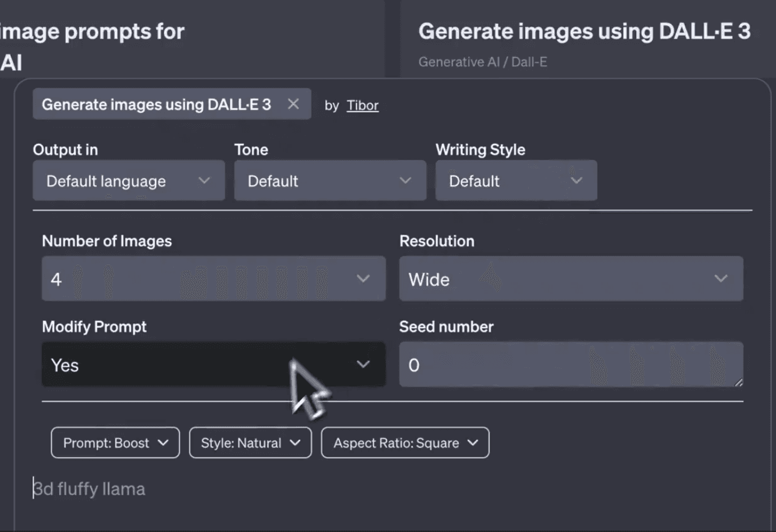The height and width of the screenshot is (532, 776).
Task: Click the chevron on the Number of Images field
Action: pos(364,279)
